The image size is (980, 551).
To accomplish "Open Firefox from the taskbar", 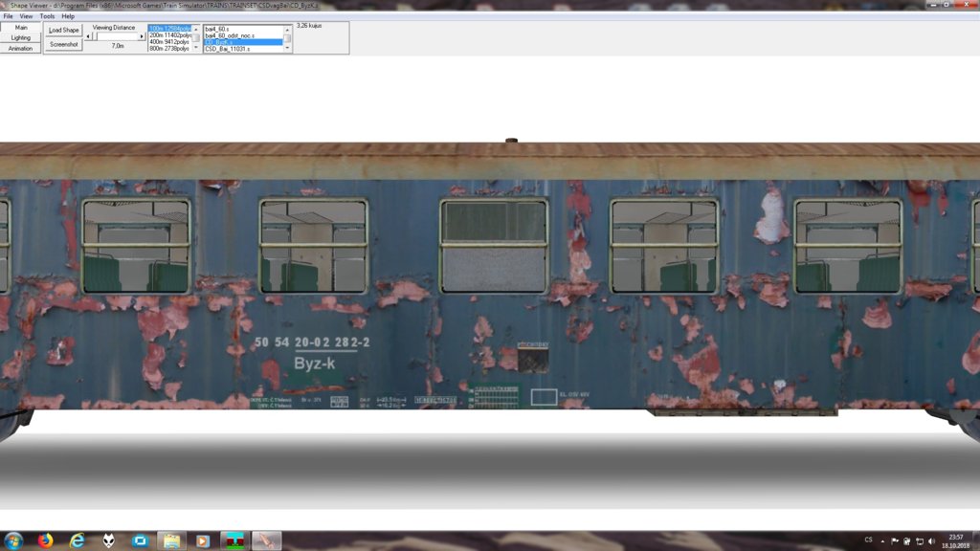I will [45, 540].
